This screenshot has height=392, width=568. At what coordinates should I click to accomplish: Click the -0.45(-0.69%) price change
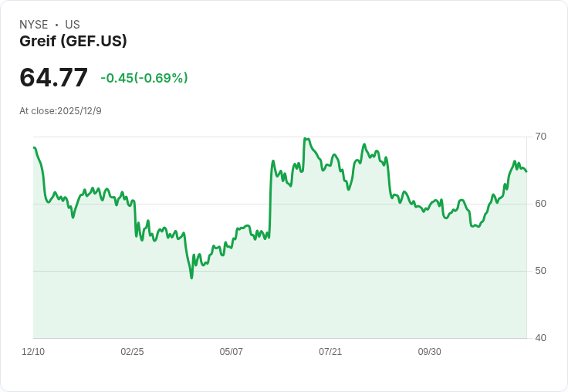[144, 78]
